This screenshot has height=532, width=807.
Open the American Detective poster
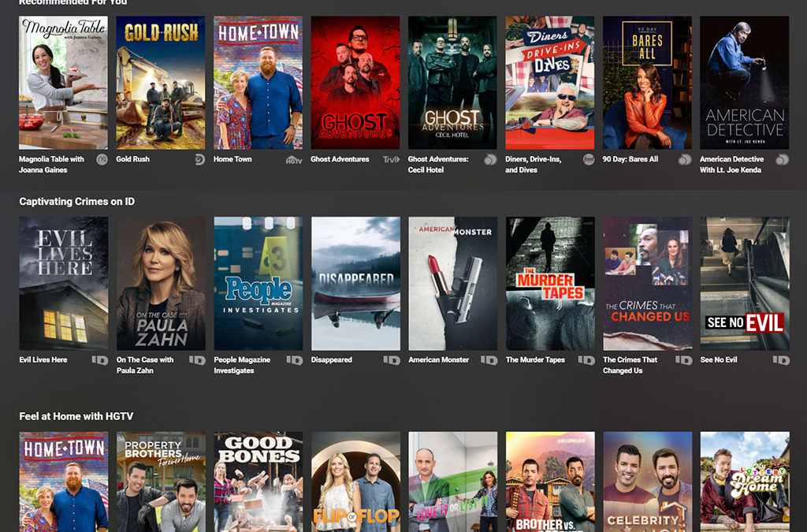click(x=744, y=82)
